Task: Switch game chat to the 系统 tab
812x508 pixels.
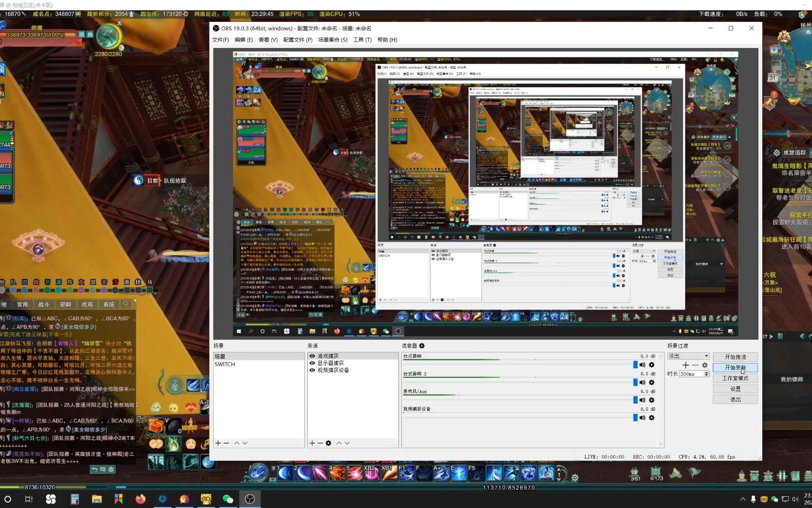Action: (x=109, y=304)
